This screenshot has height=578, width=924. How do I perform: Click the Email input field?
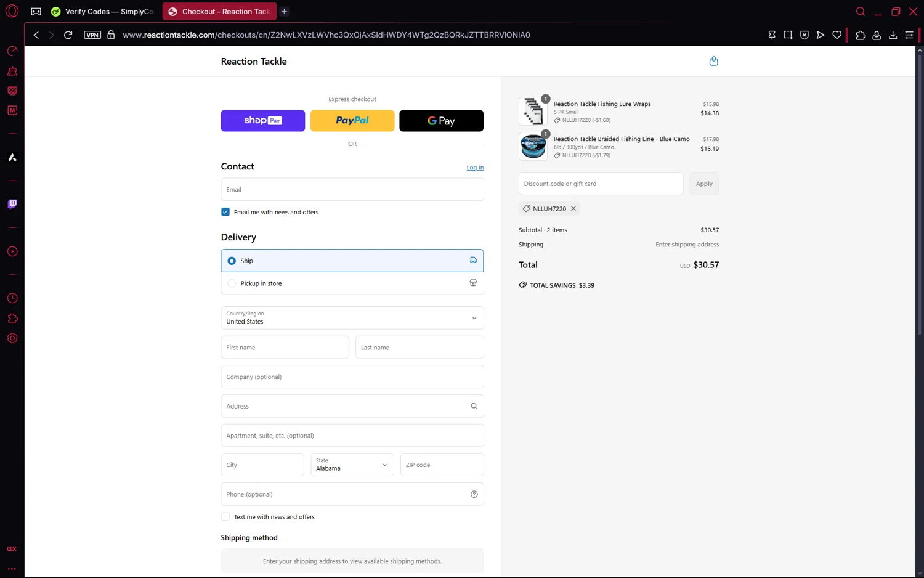(352, 189)
